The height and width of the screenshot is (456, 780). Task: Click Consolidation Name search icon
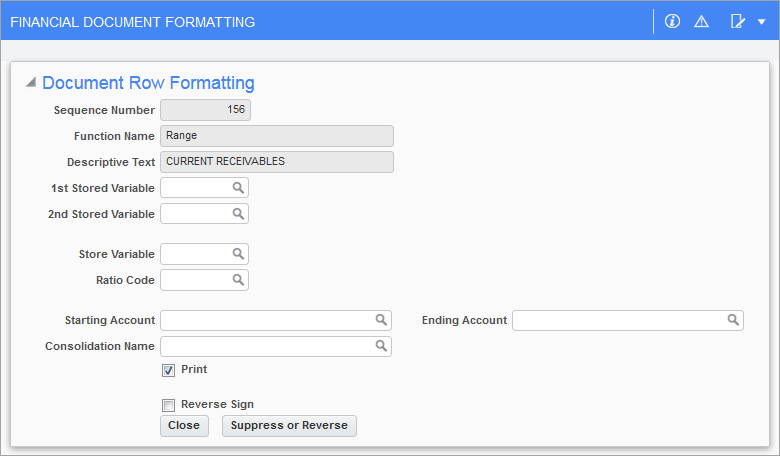[381, 346]
